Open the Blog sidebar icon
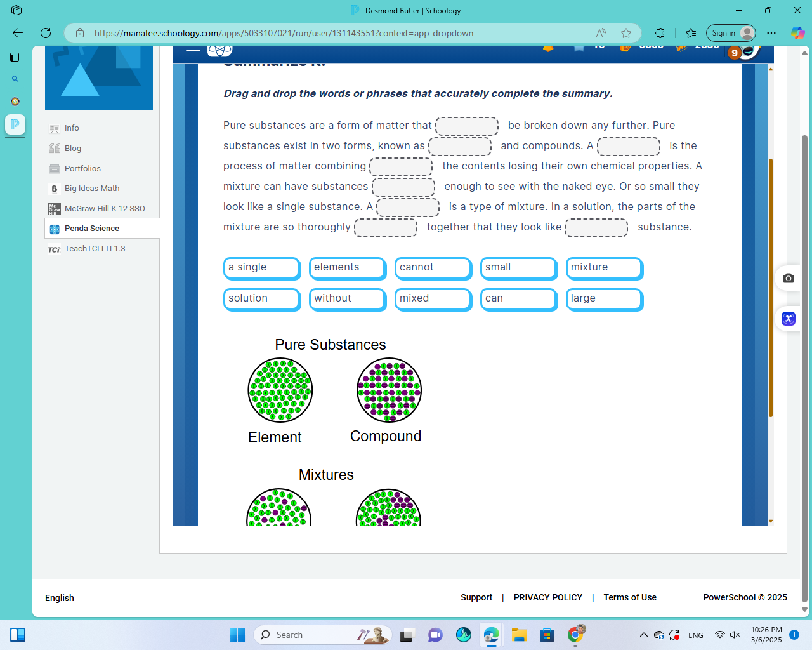The width and height of the screenshot is (812, 650). click(x=55, y=149)
